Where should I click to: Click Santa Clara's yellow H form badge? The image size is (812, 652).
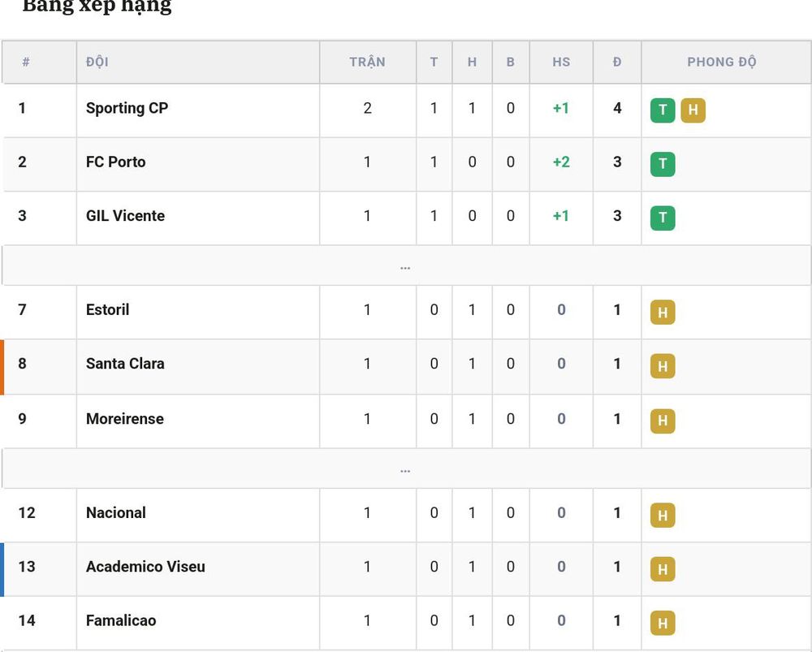(663, 365)
